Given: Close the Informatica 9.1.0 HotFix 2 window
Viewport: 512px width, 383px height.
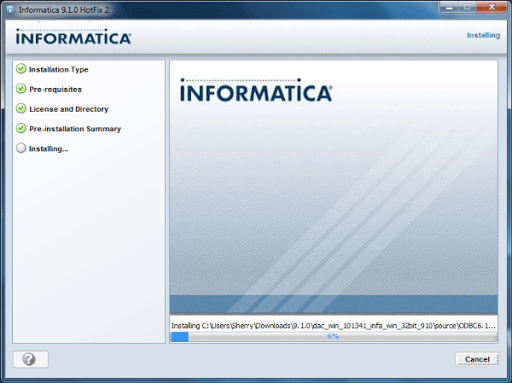Looking at the screenshot, I should click(492, 7).
